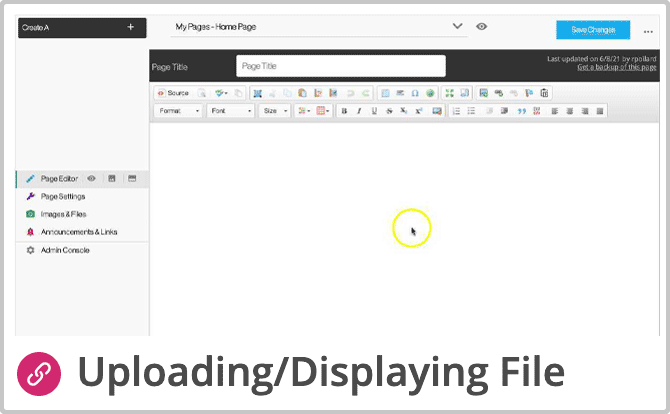Open the Size dropdown
This screenshot has width=670, height=414.
click(274, 111)
